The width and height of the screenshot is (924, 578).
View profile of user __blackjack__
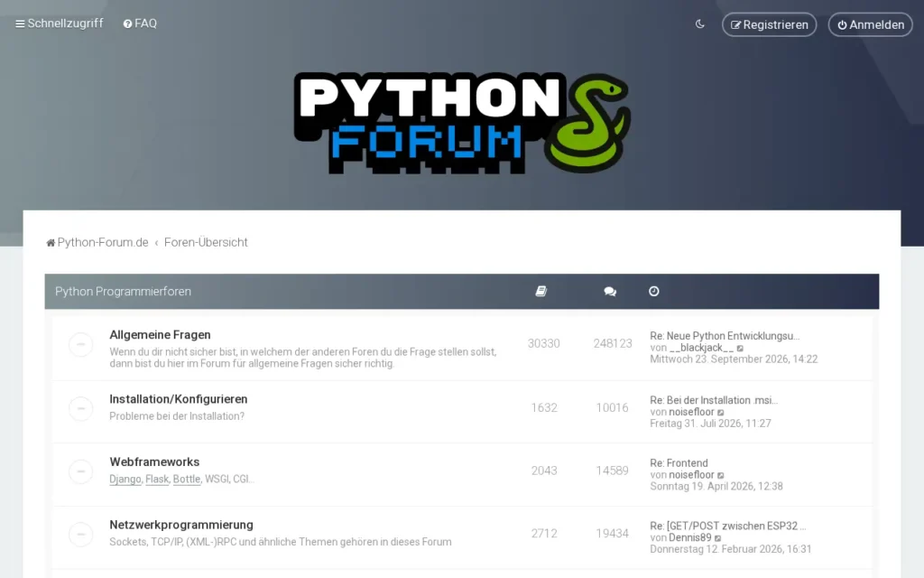(701, 348)
